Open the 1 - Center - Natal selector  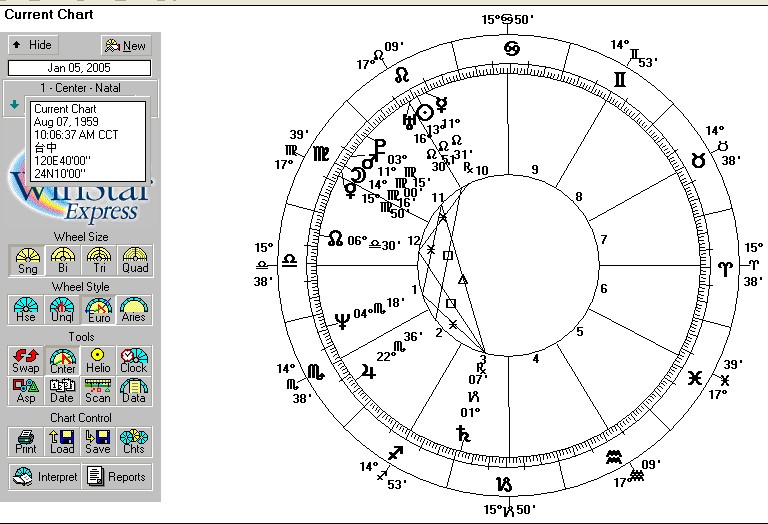tap(80, 88)
